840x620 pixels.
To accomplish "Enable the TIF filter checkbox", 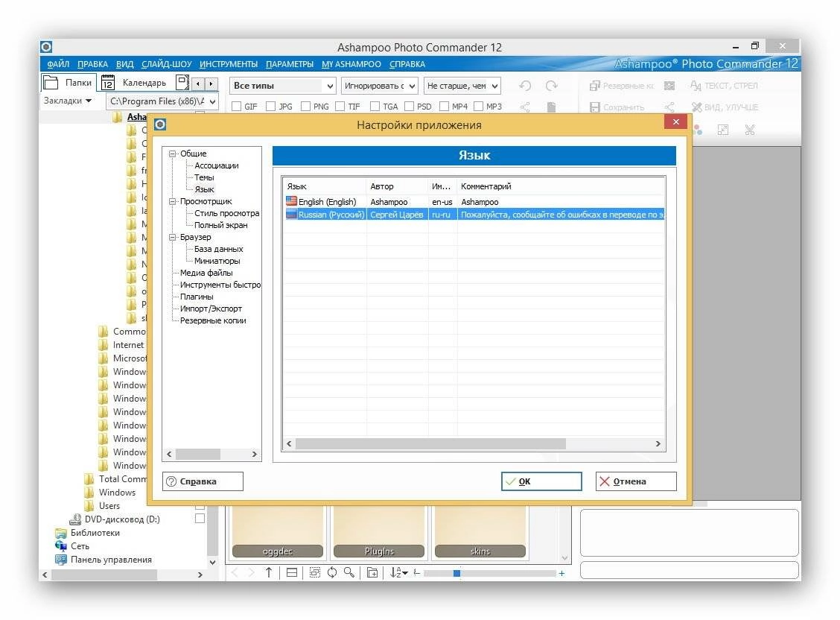I will pos(340,107).
